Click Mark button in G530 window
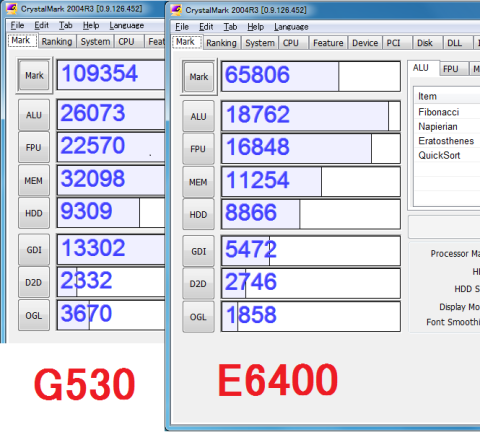Image resolution: width=480 pixels, height=432 pixels. coord(34,75)
